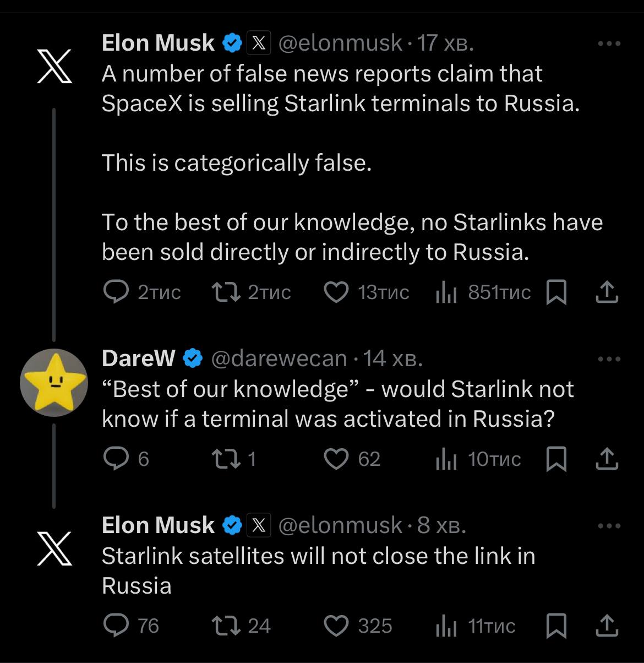Image resolution: width=644 pixels, height=663 pixels.
Task: Like the tweet with 325 likes
Action: 336,626
